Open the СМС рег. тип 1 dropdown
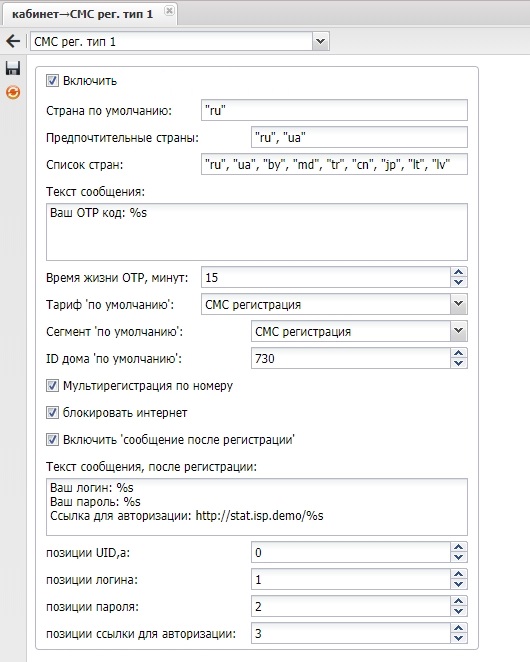530x662 pixels. (321, 41)
